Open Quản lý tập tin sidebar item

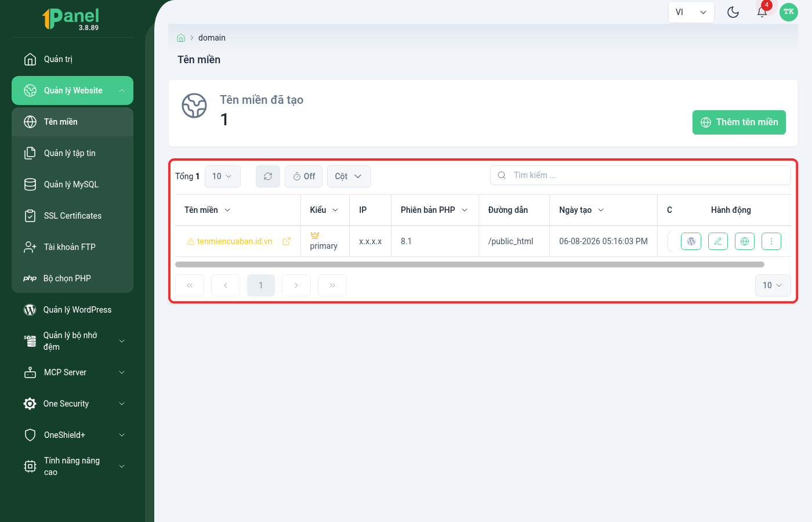pos(72,153)
